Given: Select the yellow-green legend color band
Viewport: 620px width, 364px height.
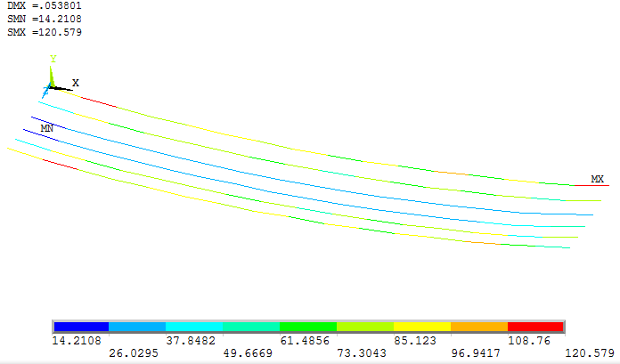Looking at the screenshot, I should [365, 327].
